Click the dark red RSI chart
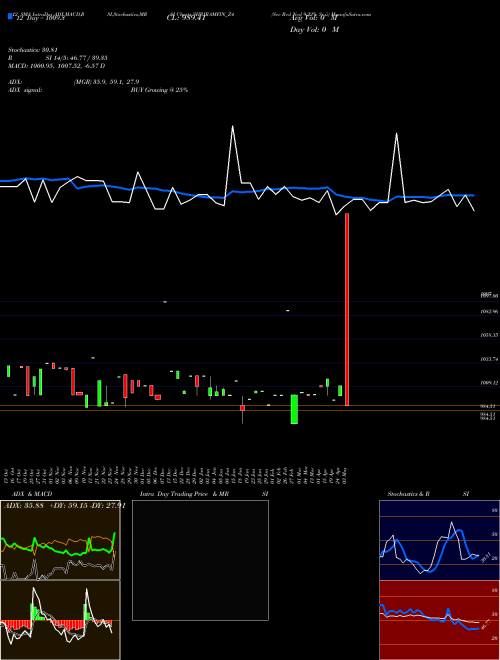Viewport: 500px width, 660px height. [x=439, y=620]
